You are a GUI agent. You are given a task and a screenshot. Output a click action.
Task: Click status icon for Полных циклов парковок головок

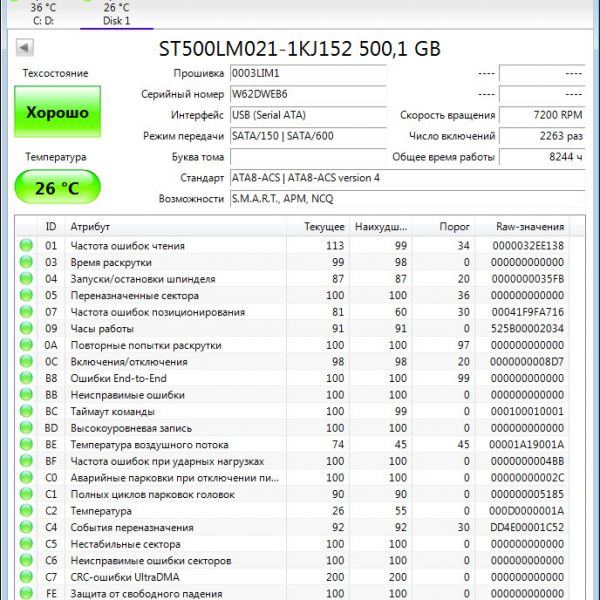point(26,494)
